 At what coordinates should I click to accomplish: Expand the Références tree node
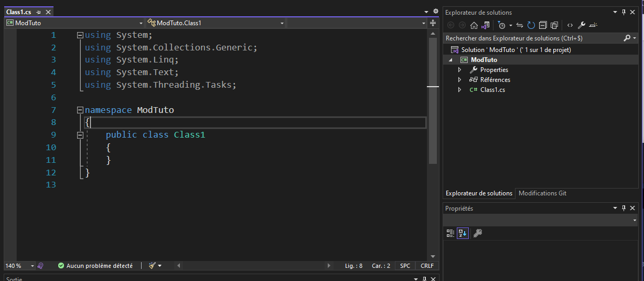coord(460,80)
